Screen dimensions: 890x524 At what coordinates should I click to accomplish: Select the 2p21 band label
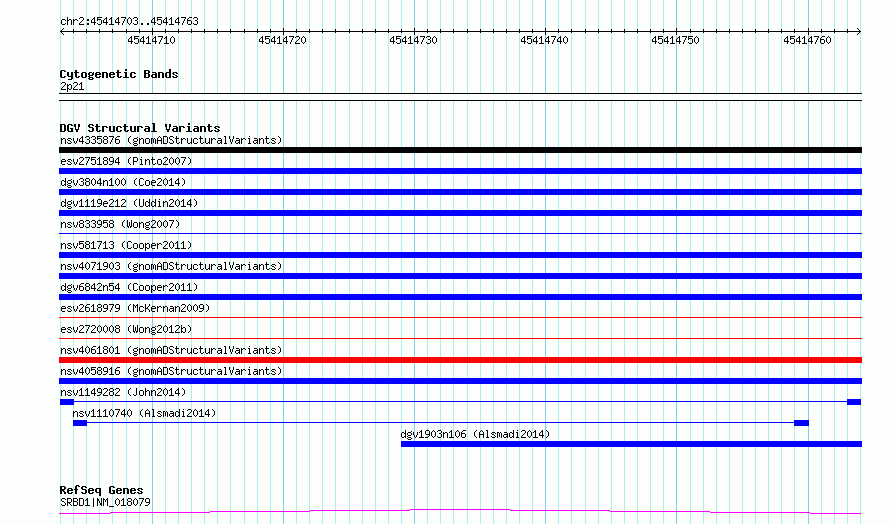point(72,86)
